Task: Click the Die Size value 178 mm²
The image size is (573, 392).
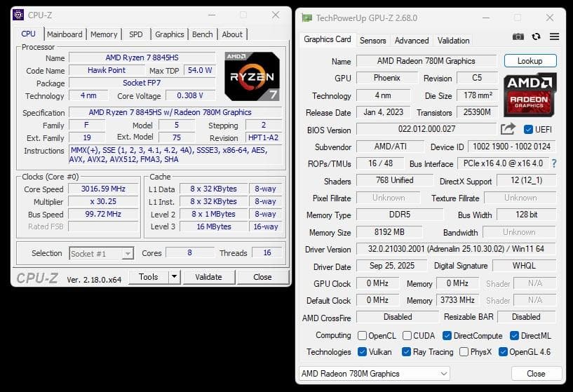Action: pos(478,95)
